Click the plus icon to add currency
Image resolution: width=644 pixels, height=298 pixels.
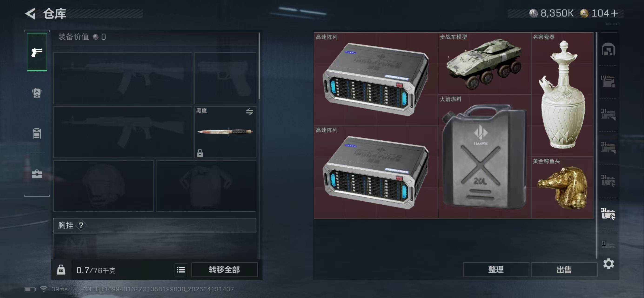coord(614,13)
